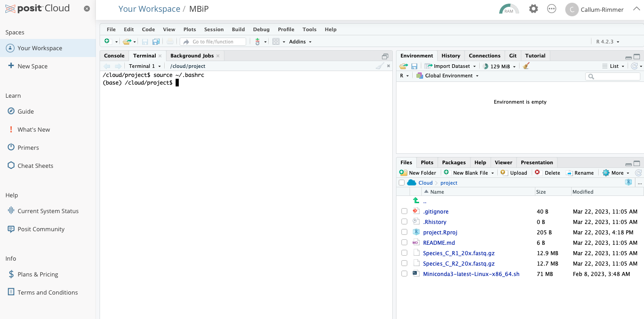Image resolution: width=644 pixels, height=319 pixels.
Task: Select Species_C_R1_20x.fastq.gz via its checkbox
Action: coord(404,253)
